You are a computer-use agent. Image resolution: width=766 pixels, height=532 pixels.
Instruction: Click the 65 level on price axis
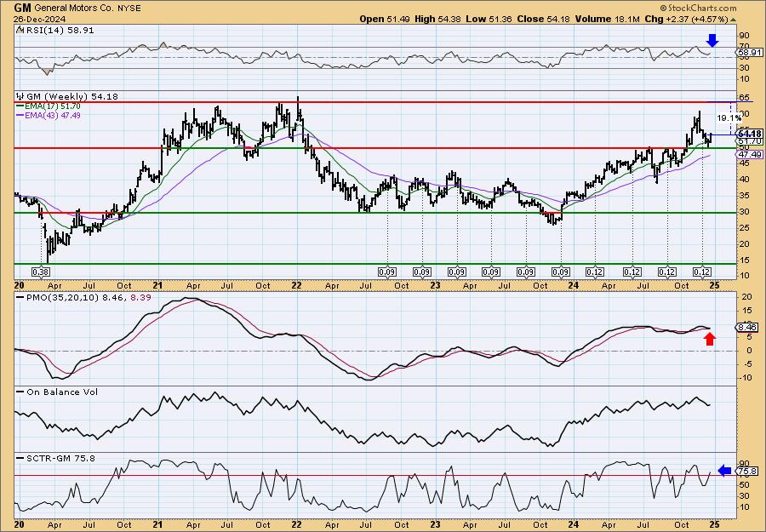tap(744, 98)
